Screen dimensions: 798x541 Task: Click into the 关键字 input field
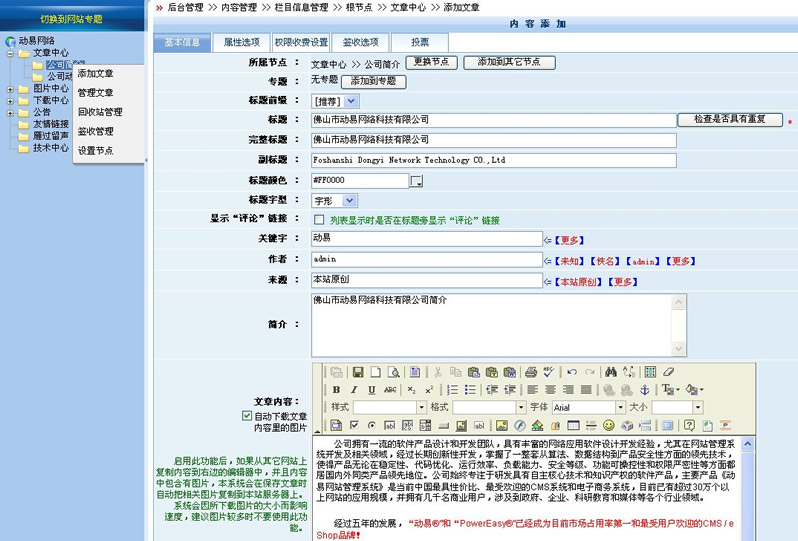426,238
